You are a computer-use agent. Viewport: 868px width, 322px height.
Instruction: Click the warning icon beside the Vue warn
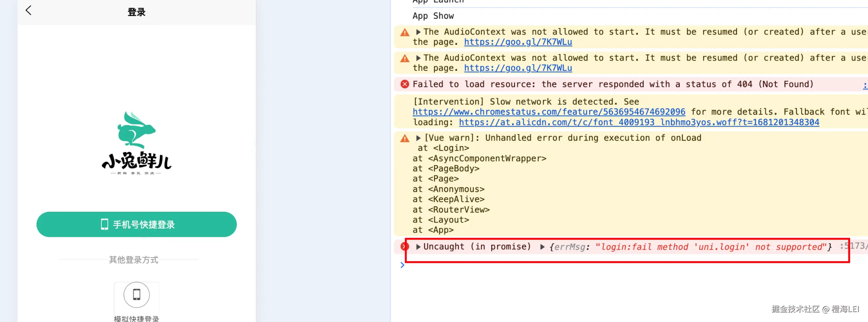click(x=405, y=138)
